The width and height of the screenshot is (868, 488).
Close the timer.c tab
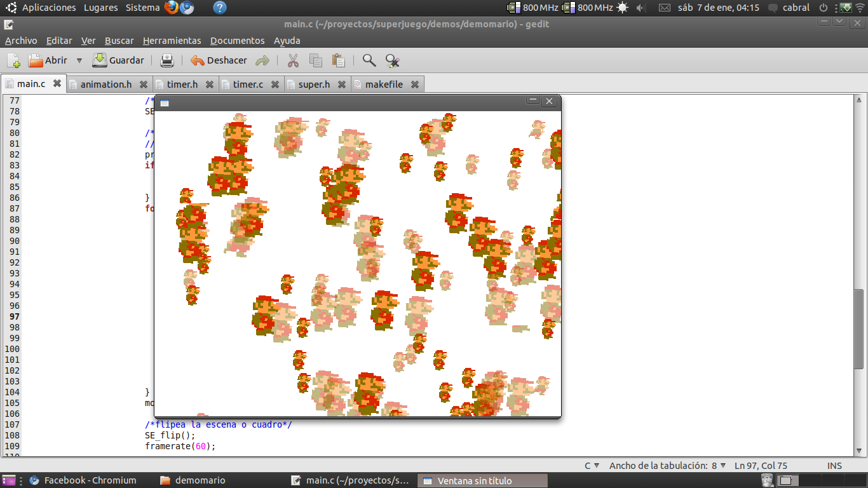(275, 84)
